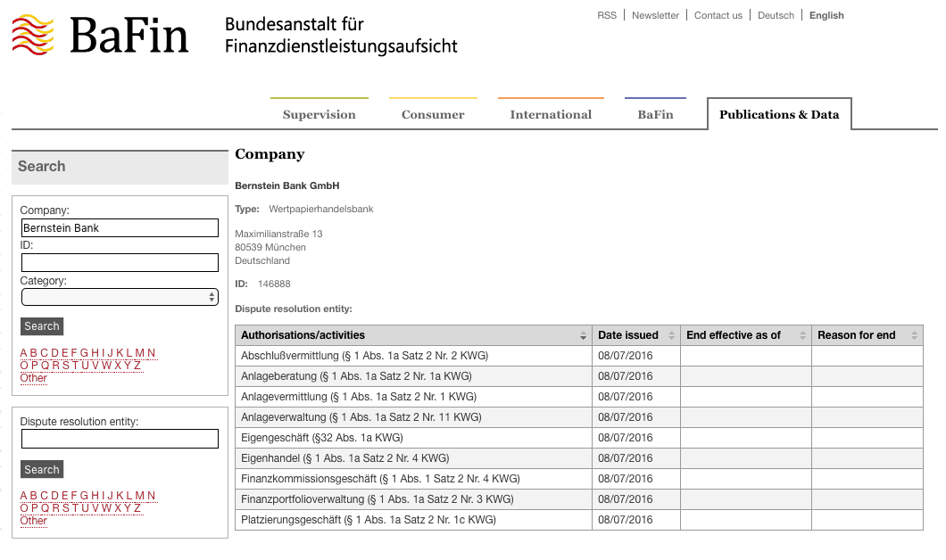Viewport: 946px width, 560px height.
Task: Click the type Wertpapierhandelsbank text
Action: pos(321,210)
